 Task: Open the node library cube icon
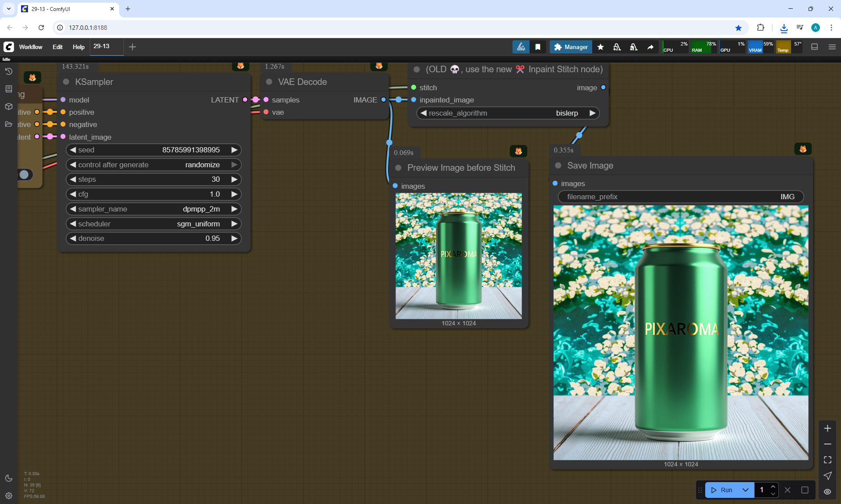(x=9, y=106)
